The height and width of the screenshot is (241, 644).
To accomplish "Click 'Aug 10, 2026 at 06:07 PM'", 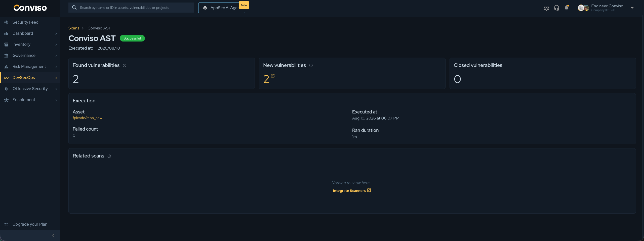I will [376, 118].
